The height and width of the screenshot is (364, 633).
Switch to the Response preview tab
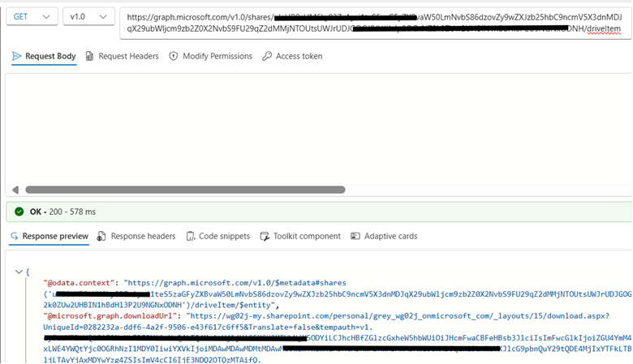click(x=49, y=236)
